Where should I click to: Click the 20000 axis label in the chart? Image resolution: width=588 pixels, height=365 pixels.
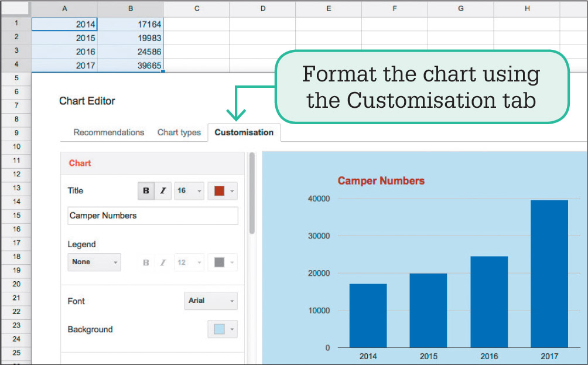pos(319,274)
